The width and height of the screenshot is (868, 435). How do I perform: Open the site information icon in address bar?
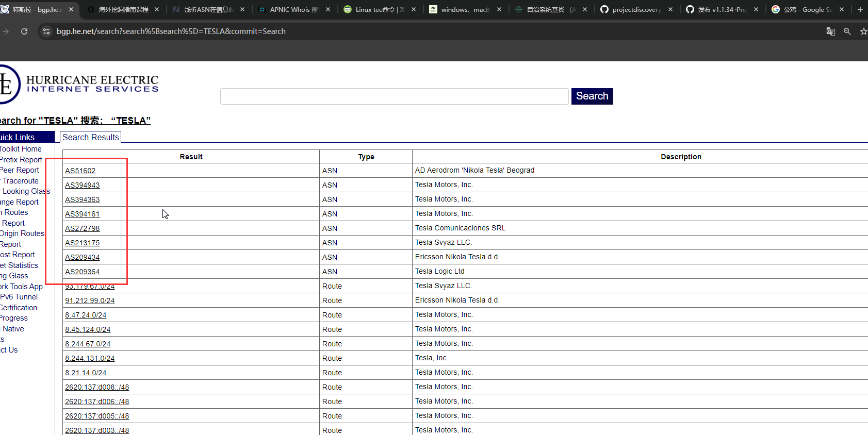tap(46, 31)
